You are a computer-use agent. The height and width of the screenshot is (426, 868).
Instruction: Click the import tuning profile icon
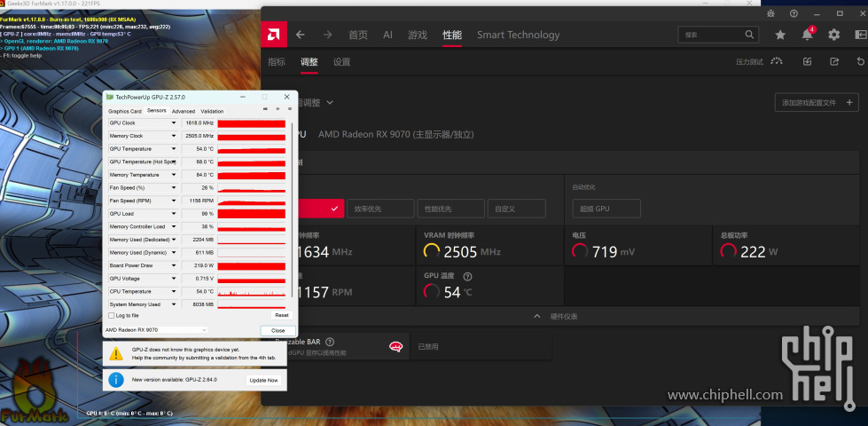tap(807, 61)
